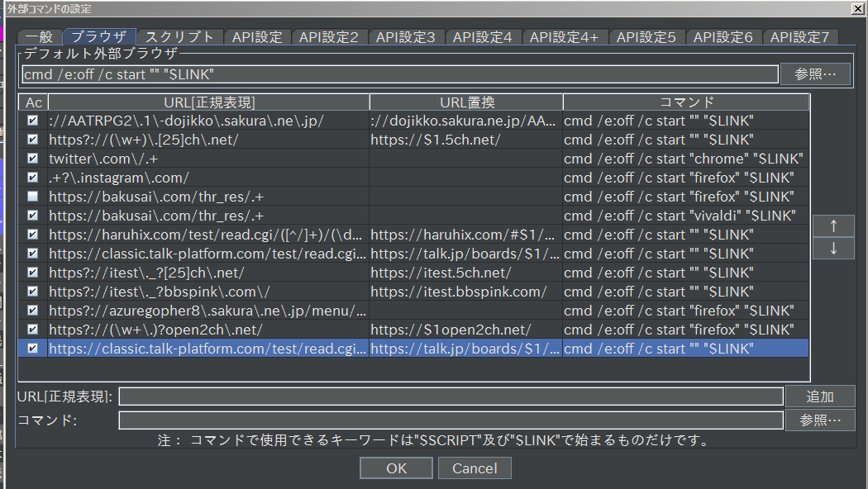
Task: Click the URL置換 column header
Action: [x=467, y=102]
